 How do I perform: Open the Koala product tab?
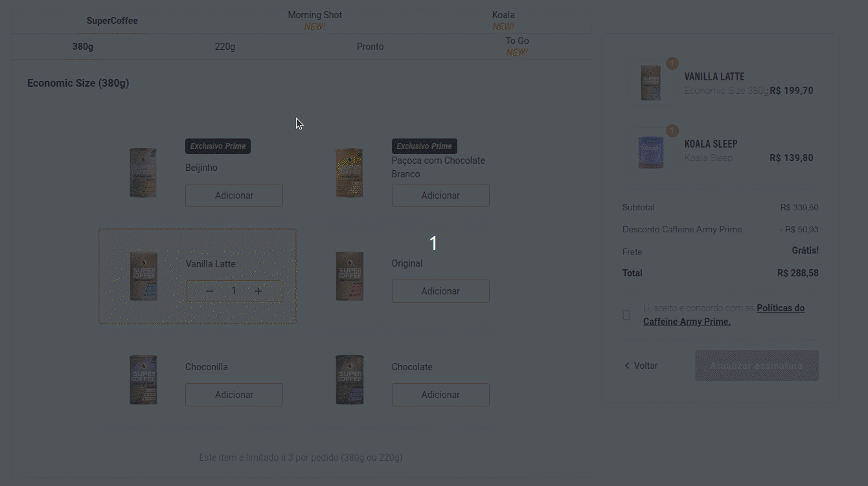[x=503, y=20]
